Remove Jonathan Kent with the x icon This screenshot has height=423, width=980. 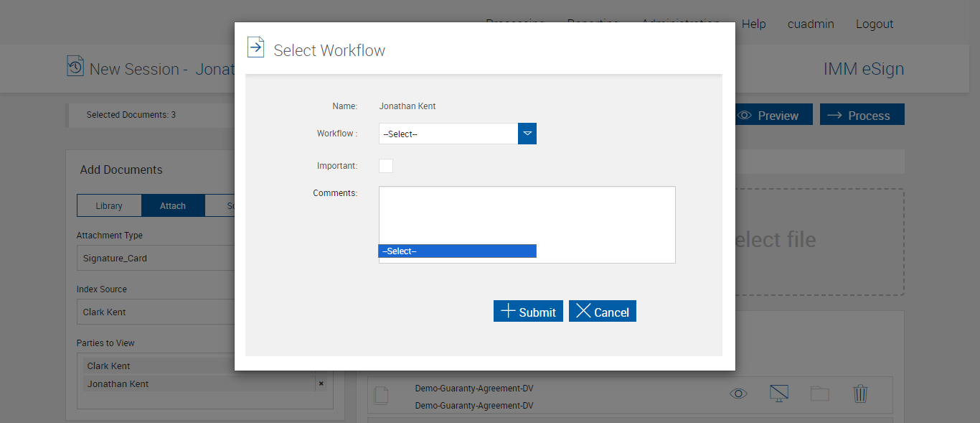321,384
